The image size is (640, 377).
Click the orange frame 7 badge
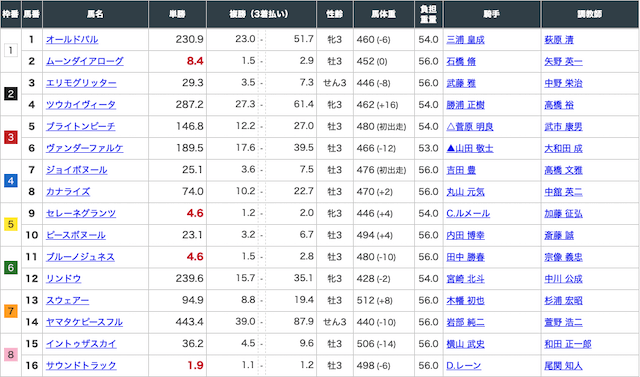[x=11, y=311]
